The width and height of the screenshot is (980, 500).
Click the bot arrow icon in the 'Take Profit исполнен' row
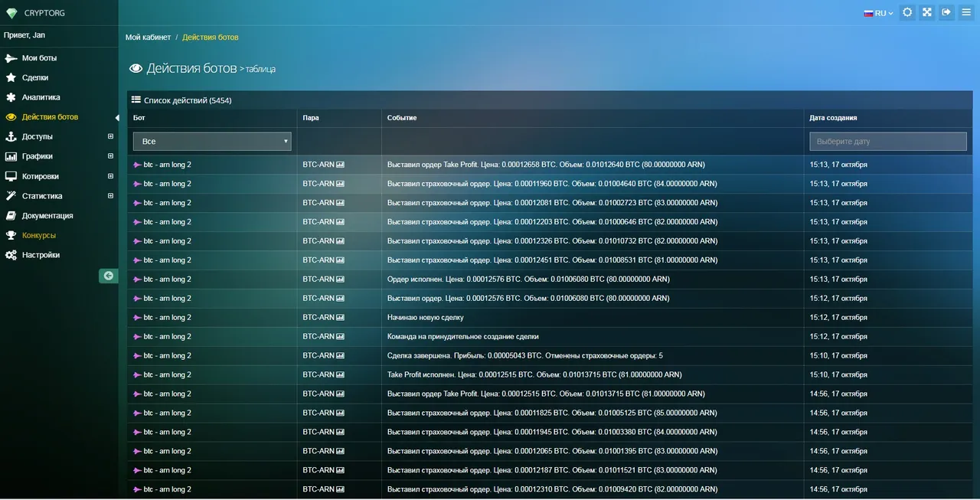138,374
